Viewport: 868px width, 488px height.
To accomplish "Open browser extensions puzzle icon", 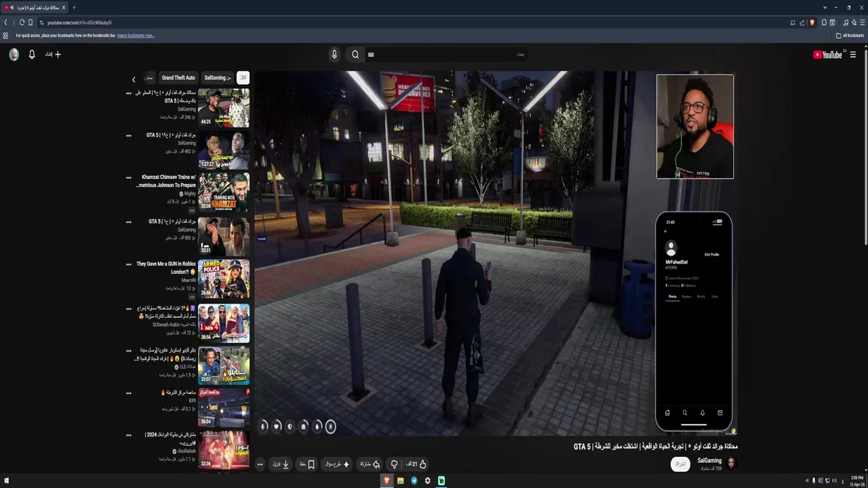I will pyautogui.click(x=824, y=22).
